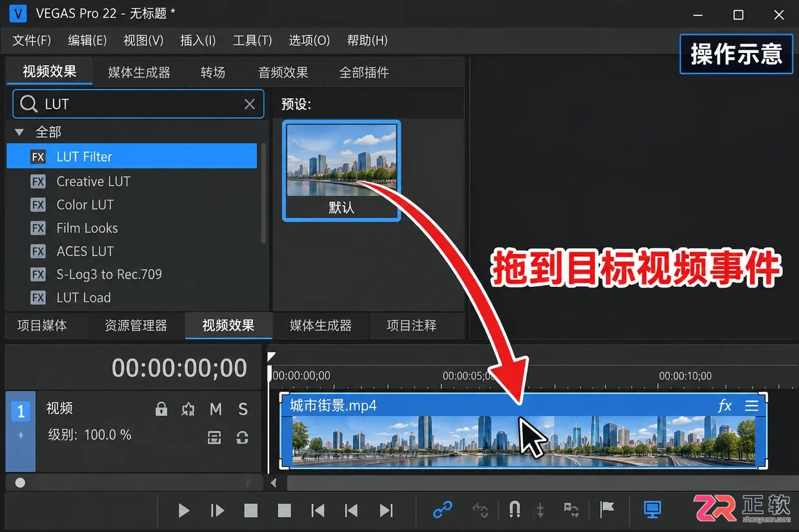Toggle the magnet snapping icon
This screenshot has width=799, height=532.
click(x=514, y=511)
